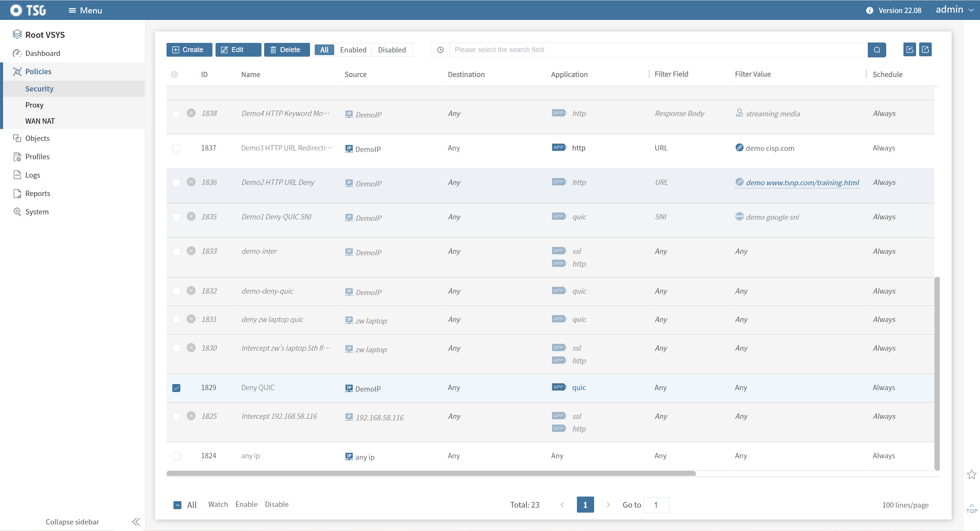Switch to the Disabled filter tab
980x531 pixels.
coord(392,50)
